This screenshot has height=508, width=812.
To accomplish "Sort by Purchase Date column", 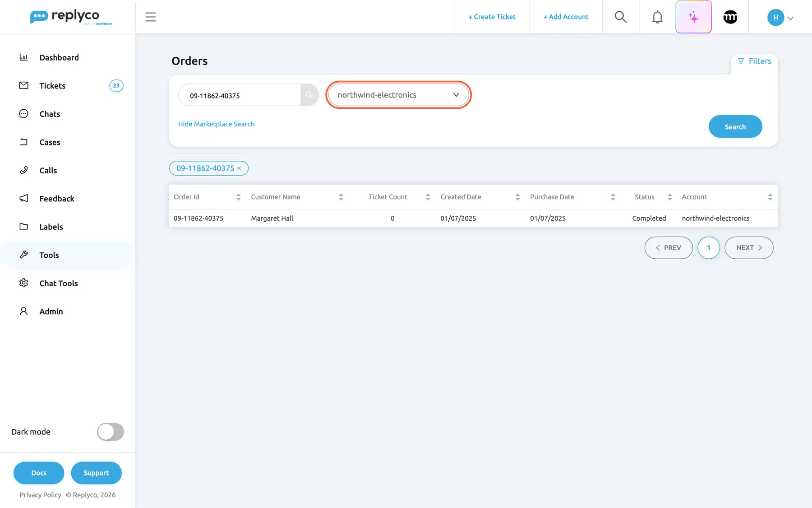I will pyautogui.click(x=613, y=197).
